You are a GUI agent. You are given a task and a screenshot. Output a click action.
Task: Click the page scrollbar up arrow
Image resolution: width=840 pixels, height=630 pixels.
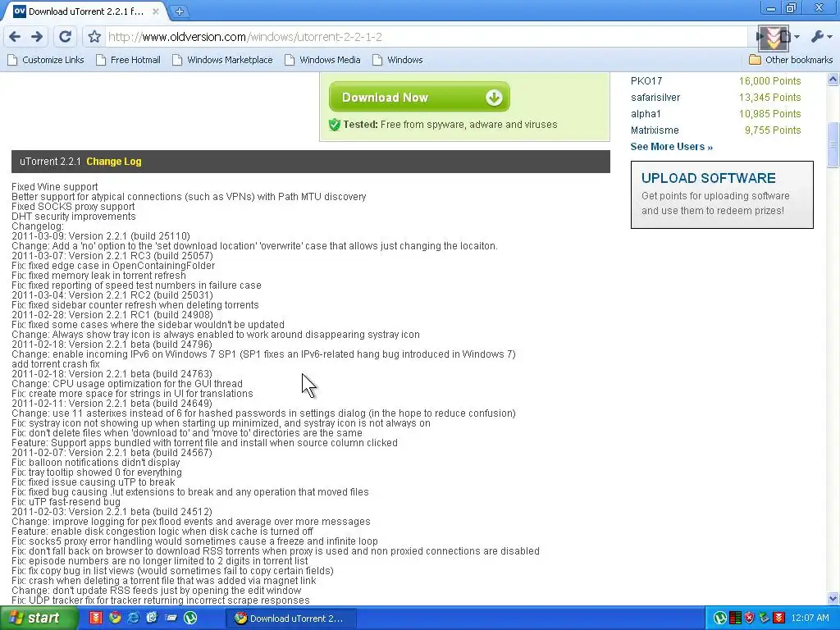coord(833,80)
